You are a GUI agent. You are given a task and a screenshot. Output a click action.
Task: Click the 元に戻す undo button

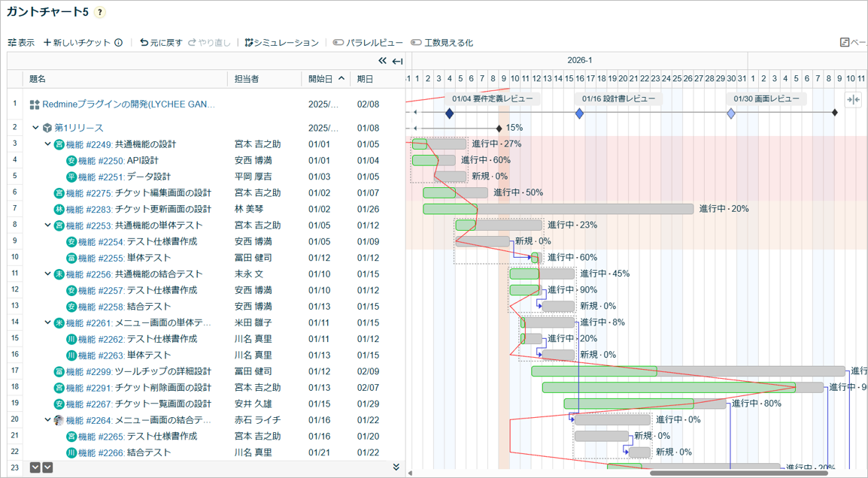(161, 43)
